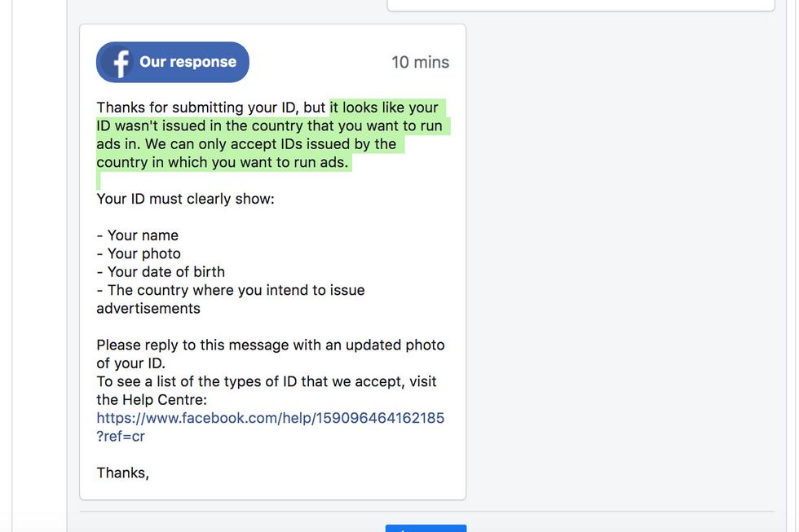Click the "Our response" badge label
The height and width of the screenshot is (532, 799).
tap(188, 62)
